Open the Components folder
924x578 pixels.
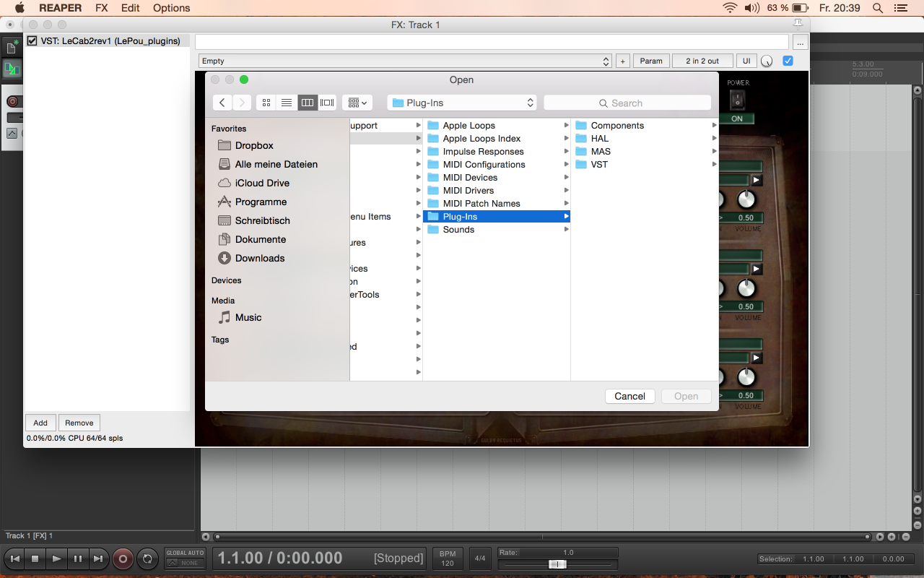[x=645, y=125]
